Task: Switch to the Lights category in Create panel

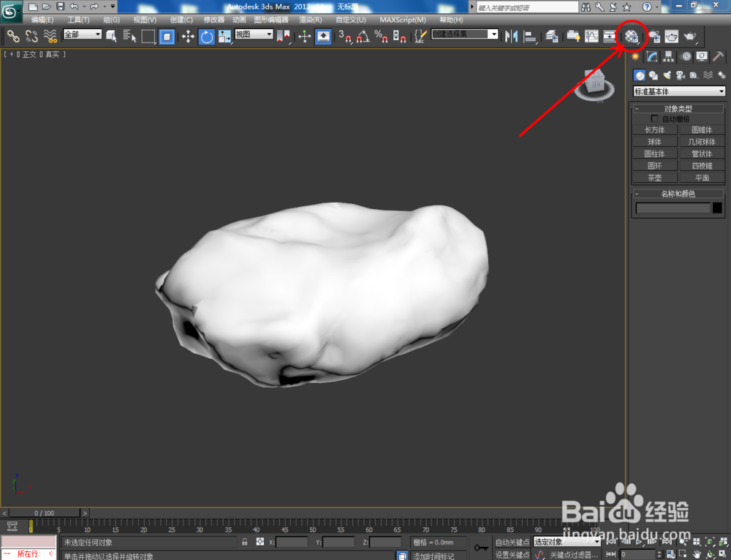Action: pos(667,75)
